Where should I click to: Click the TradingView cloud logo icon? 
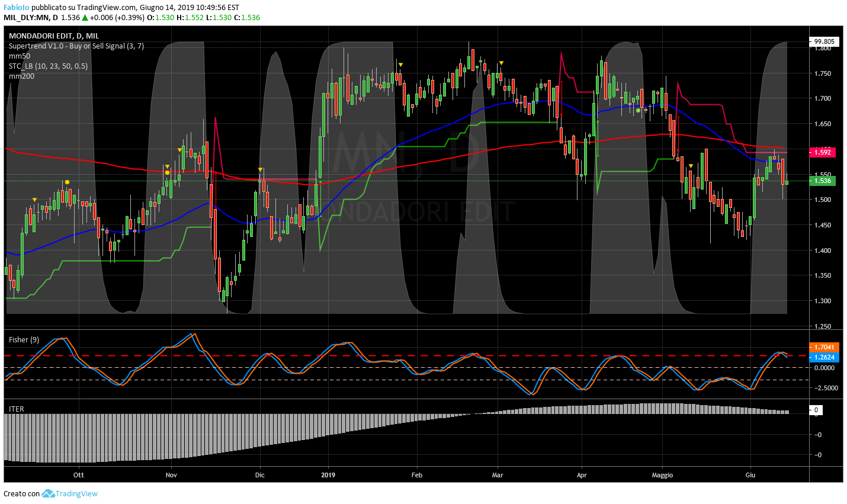coord(48,493)
